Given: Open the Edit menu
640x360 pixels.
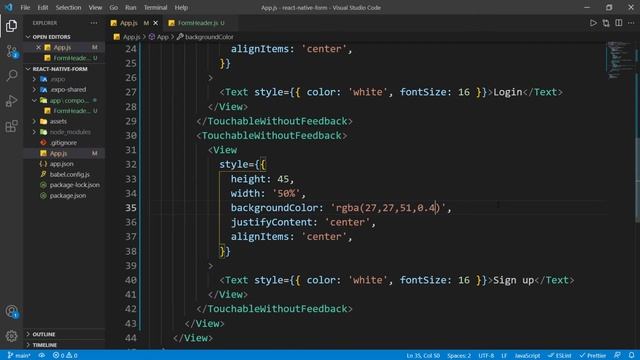Looking at the screenshot, I should point(43,7).
